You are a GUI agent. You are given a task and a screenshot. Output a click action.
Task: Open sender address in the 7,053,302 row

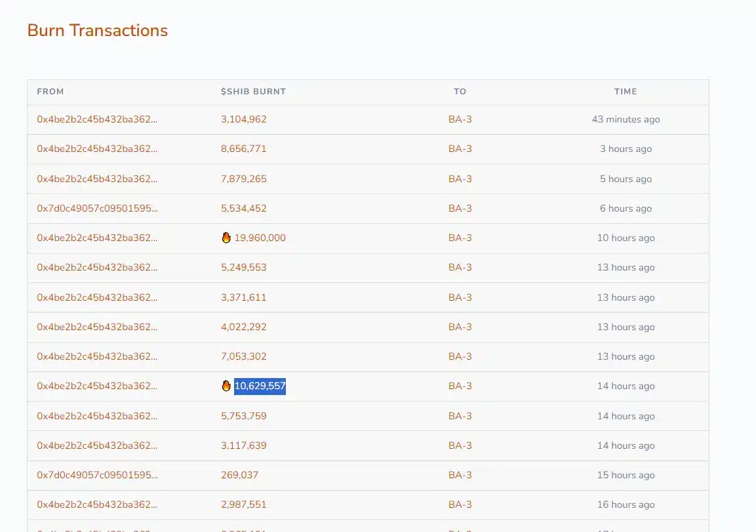click(97, 356)
